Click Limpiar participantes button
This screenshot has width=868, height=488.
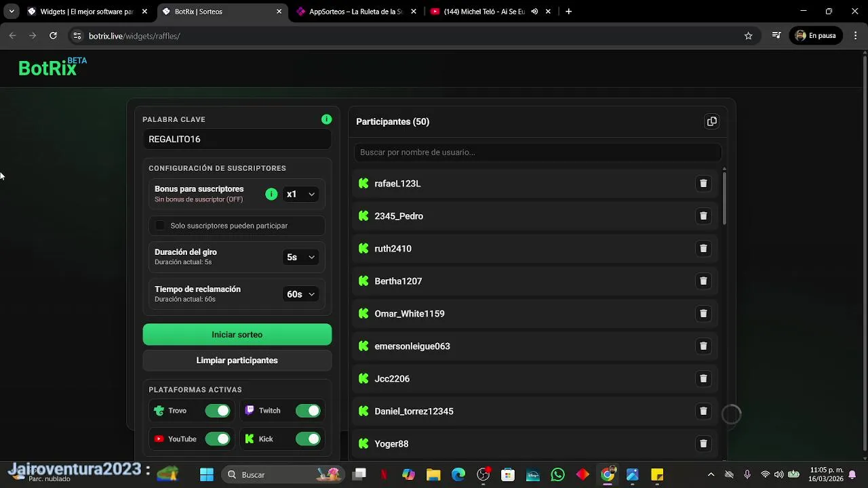237,361
